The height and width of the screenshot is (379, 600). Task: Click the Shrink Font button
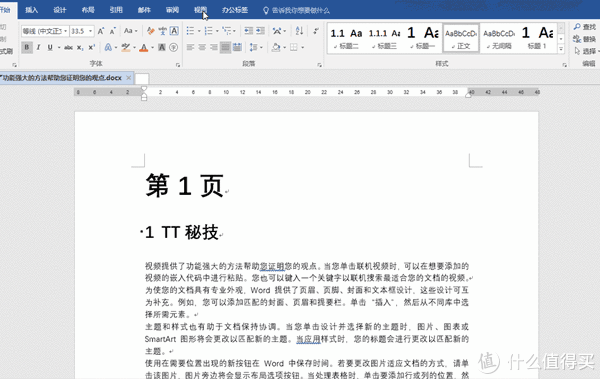tap(112, 31)
